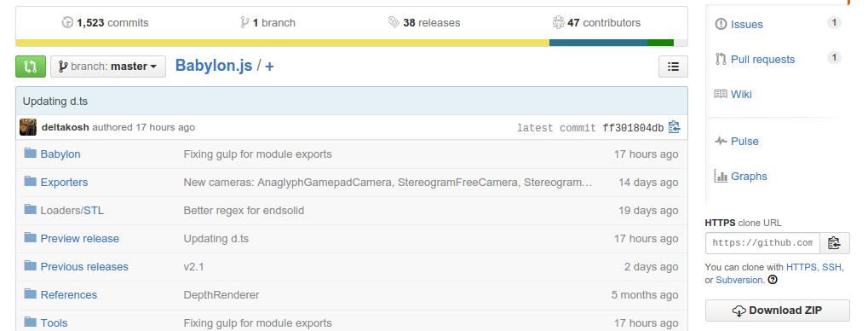
Task: Toggle the file list view button
Action: click(x=673, y=67)
